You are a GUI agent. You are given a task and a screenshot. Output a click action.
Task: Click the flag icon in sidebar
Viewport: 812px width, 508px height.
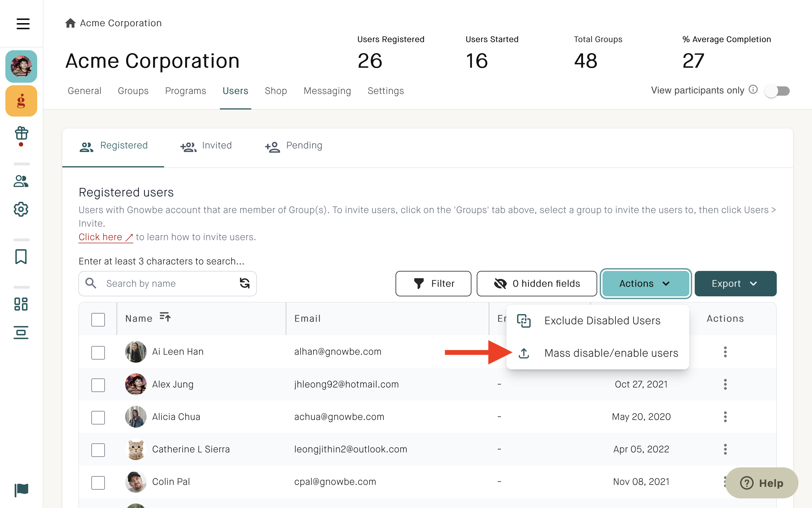pos(21,490)
